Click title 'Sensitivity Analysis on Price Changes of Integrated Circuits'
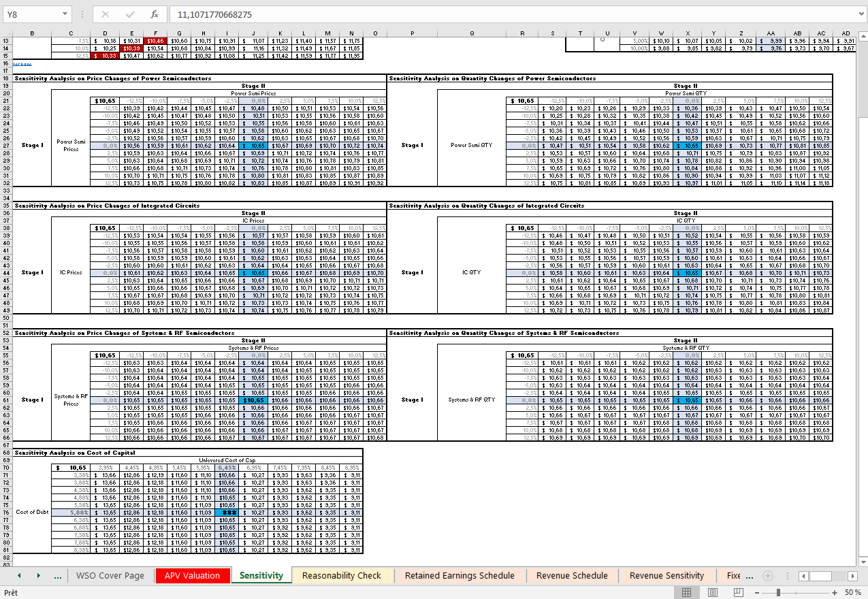868x599 pixels. 107,206
